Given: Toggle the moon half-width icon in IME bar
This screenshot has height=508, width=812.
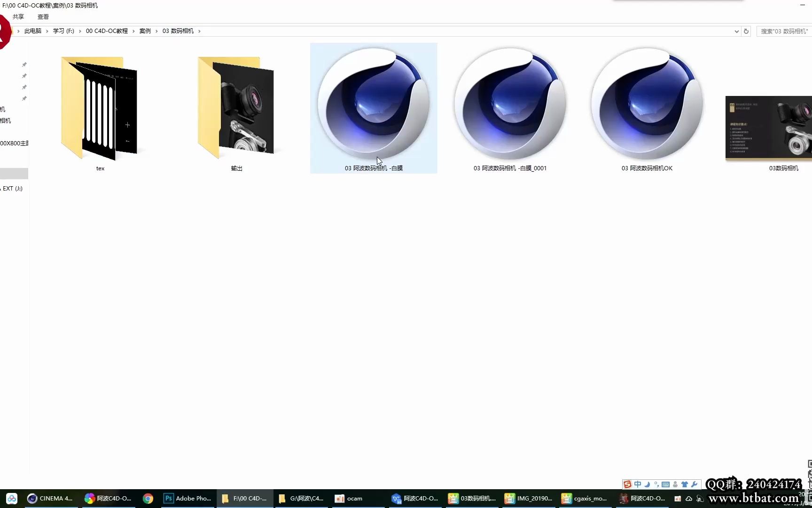Looking at the screenshot, I should pos(648,484).
